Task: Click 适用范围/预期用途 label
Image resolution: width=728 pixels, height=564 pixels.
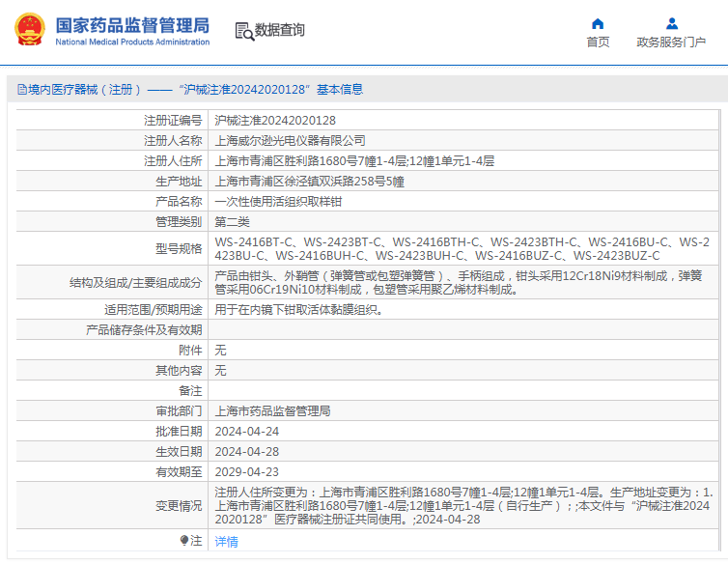Action: click(x=154, y=309)
